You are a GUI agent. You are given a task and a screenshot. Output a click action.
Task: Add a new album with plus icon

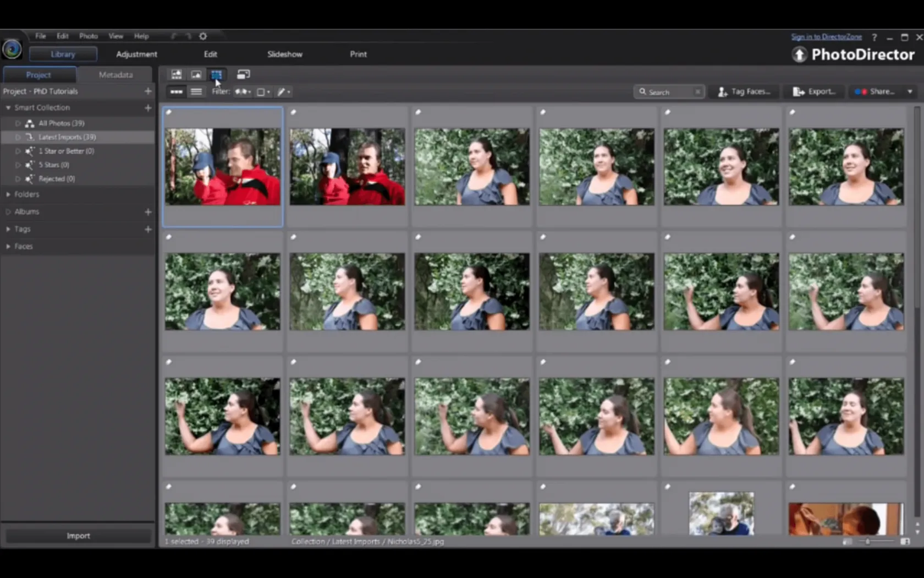pyautogui.click(x=148, y=212)
